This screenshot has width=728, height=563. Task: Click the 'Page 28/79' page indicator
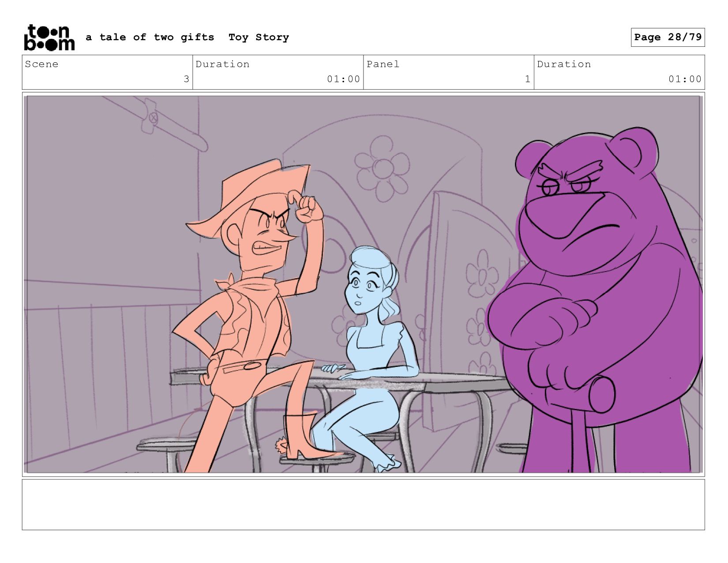pyautogui.click(x=668, y=37)
